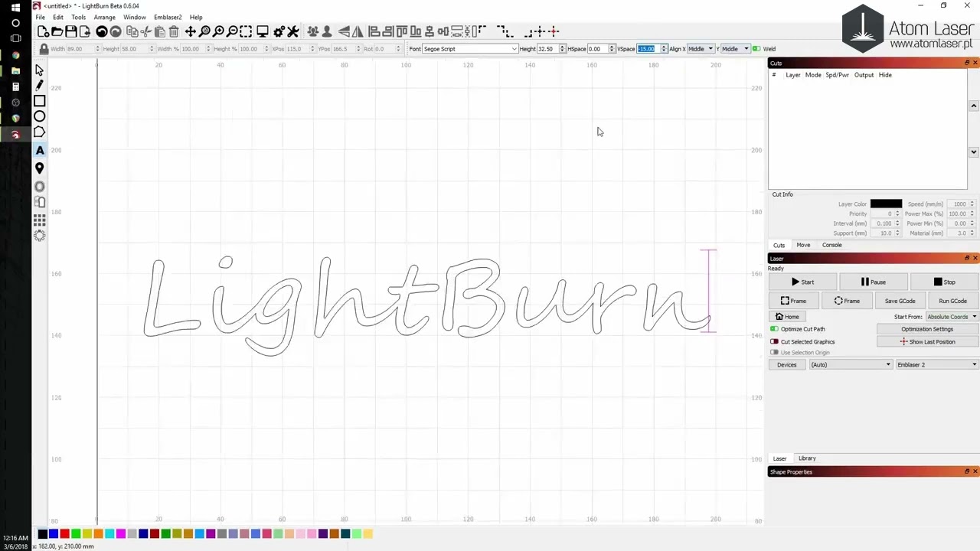The image size is (980, 551).
Task: Select the Text tool
Action: (x=40, y=150)
